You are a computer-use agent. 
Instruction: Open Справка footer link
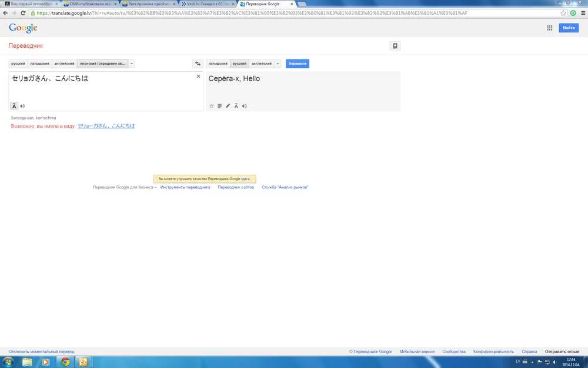pyautogui.click(x=530, y=352)
